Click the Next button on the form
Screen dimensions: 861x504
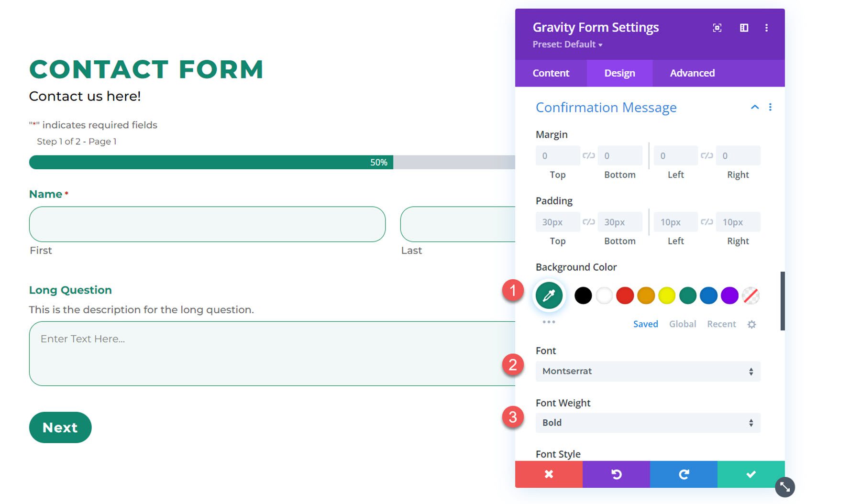(60, 427)
